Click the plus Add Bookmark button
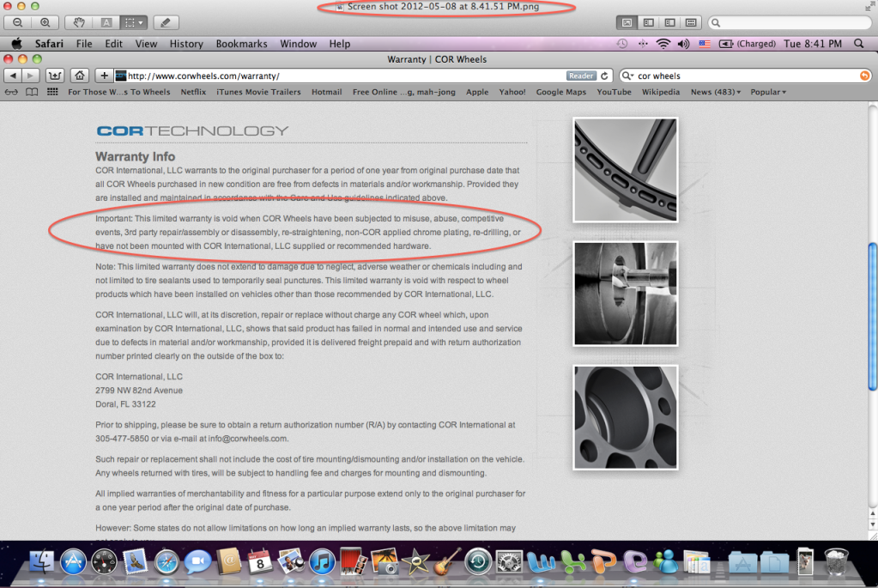The height and width of the screenshot is (588, 878). [x=104, y=76]
